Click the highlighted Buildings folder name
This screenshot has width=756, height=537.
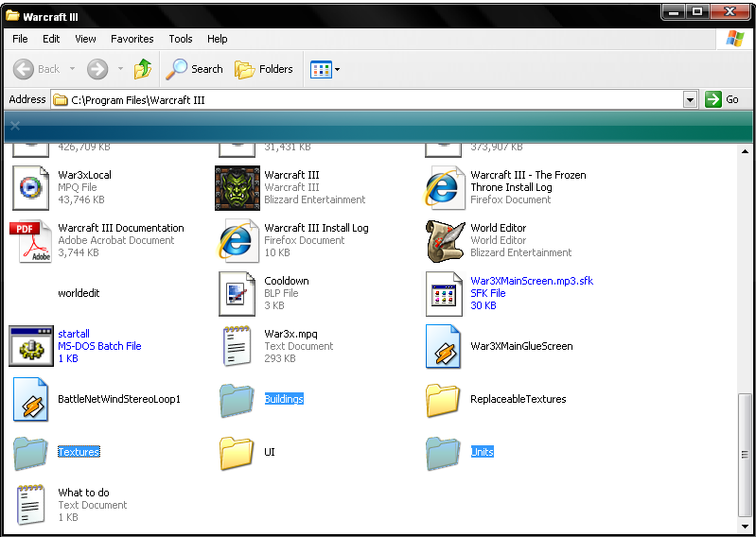click(284, 399)
